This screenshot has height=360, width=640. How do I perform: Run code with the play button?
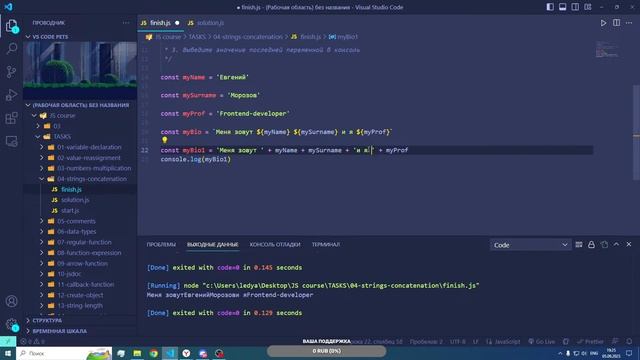point(603,23)
